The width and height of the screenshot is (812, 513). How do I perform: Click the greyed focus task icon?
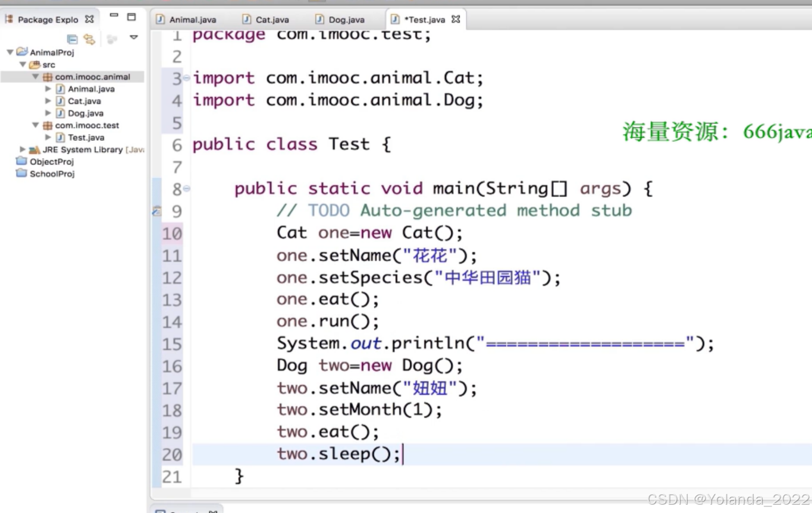point(112,39)
